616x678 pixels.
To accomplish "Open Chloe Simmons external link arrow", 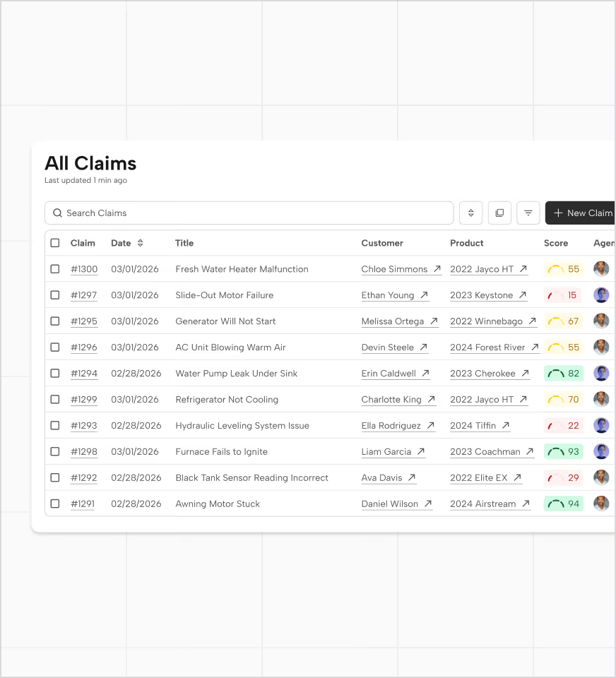I will tap(437, 269).
